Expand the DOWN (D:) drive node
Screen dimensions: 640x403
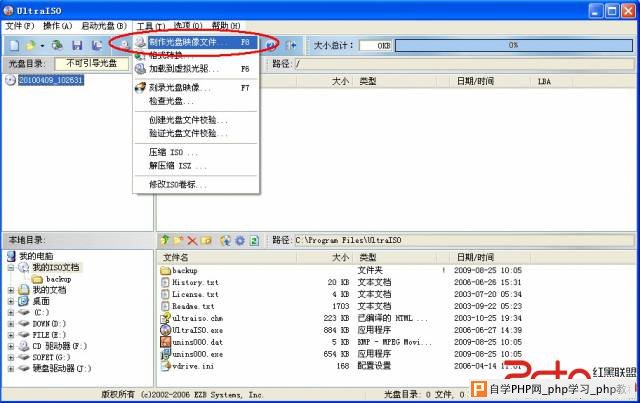tap(11, 324)
